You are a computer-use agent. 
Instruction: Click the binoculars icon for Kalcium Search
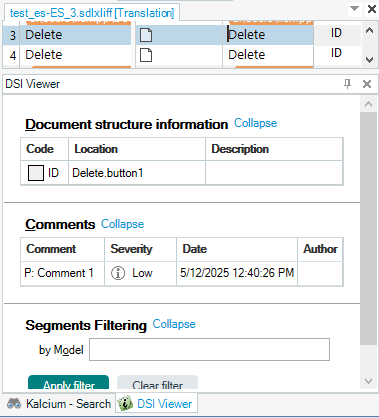point(14,404)
